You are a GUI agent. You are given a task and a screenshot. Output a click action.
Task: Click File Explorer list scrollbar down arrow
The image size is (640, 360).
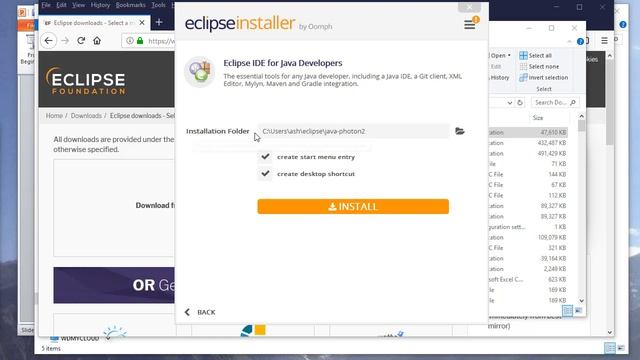pyautogui.click(x=582, y=301)
